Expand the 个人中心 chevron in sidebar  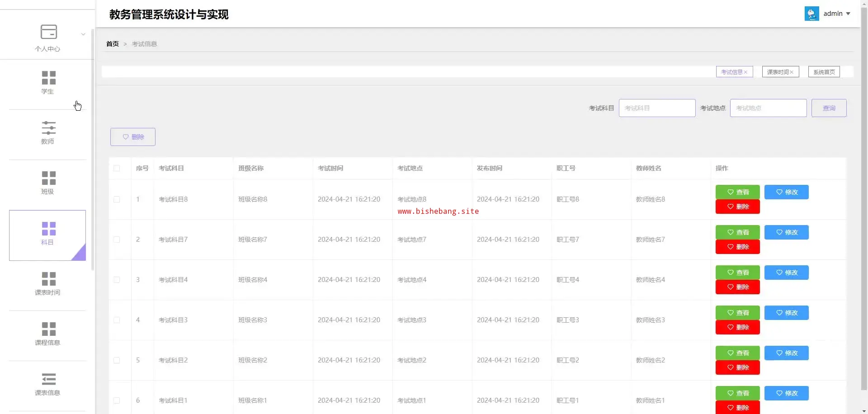83,34
